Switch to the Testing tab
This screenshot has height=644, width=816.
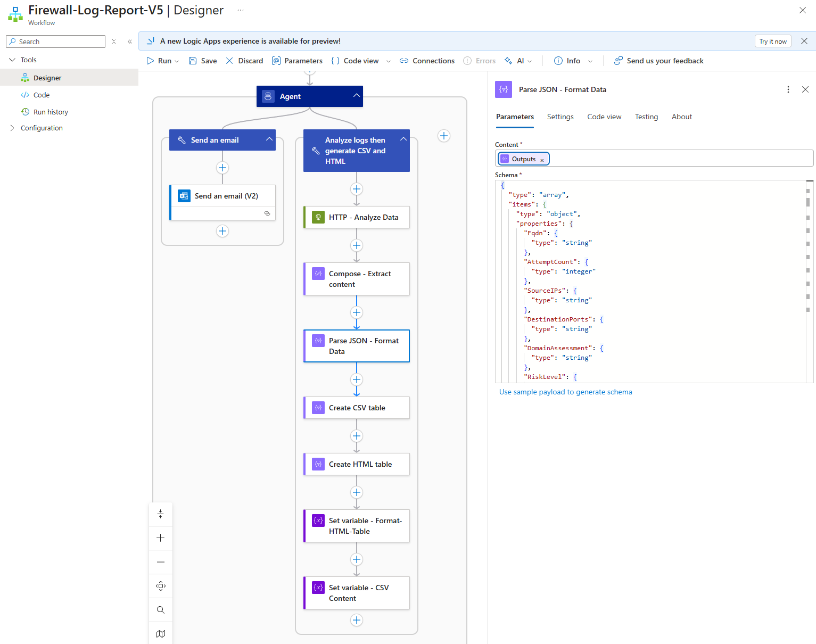[646, 117]
